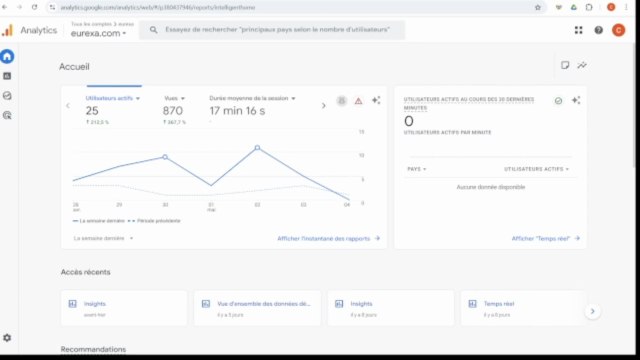Reload the page in the browser
Screen dimensions: 640x360
pyautogui.click(x=34, y=7)
